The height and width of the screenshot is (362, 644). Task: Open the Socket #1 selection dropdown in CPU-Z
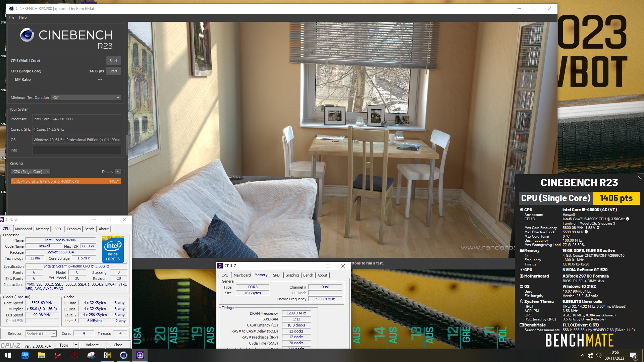[x=41, y=334]
